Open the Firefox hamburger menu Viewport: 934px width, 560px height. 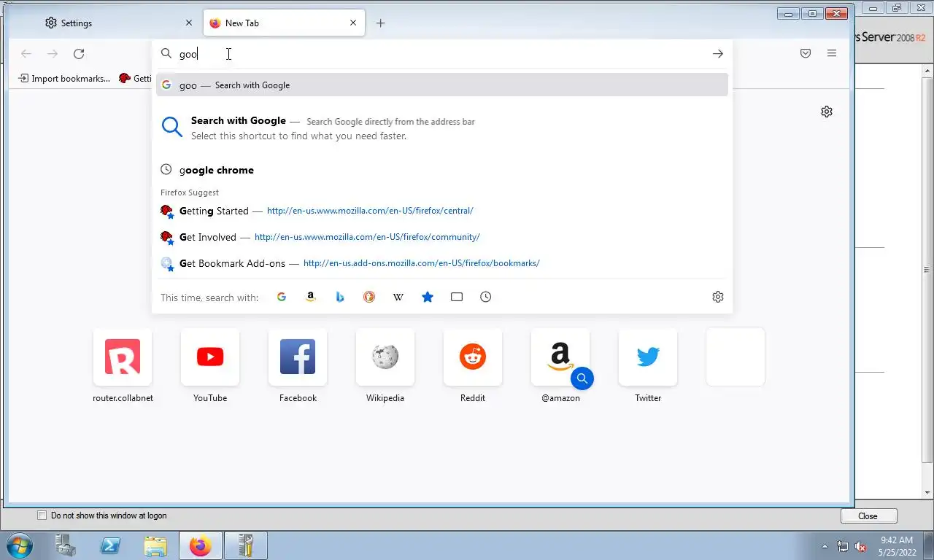click(832, 53)
